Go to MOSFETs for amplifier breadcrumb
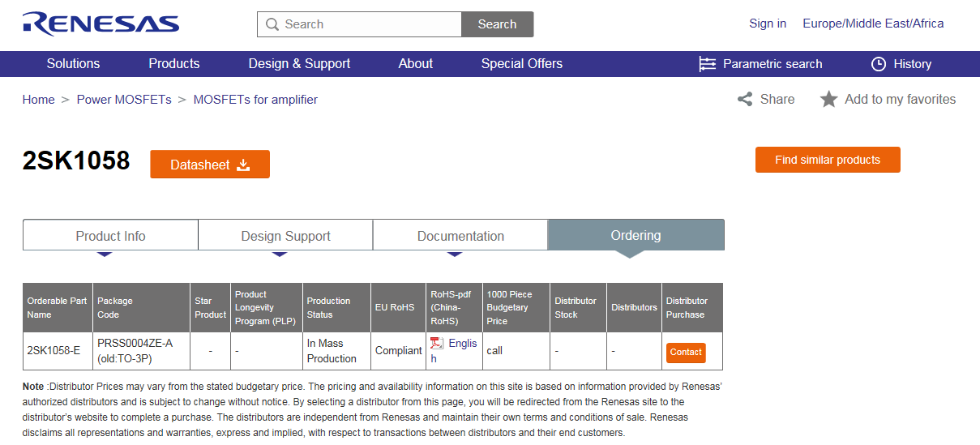Viewport: 980px width, 445px height. pos(255,100)
